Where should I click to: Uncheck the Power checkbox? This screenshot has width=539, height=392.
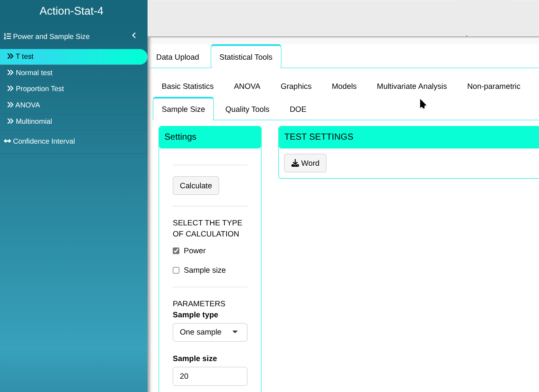coord(176,251)
